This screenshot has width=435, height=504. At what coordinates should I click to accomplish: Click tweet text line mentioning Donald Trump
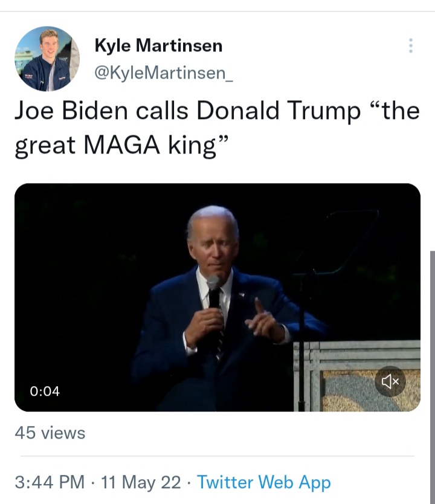(x=217, y=111)
